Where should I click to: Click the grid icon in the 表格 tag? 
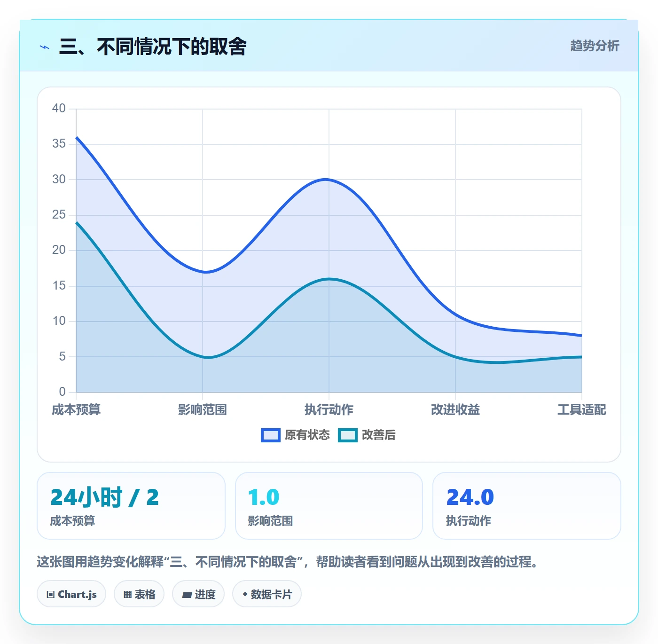tap(127, 595)
